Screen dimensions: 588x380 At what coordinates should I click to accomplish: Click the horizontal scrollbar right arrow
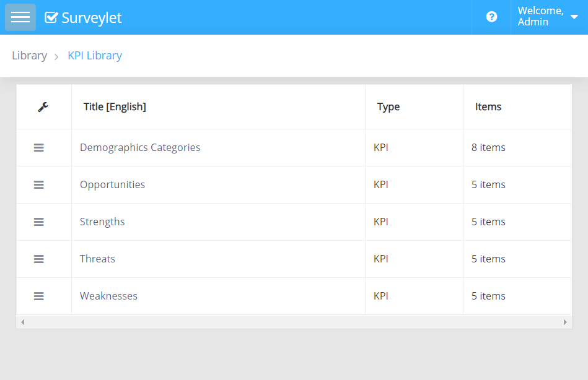(565, 322)
